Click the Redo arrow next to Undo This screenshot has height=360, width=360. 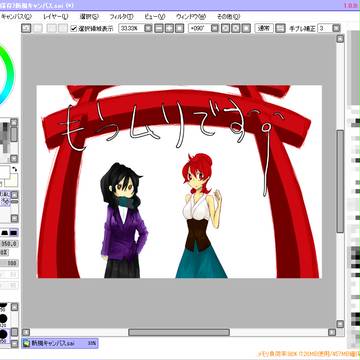pyautogui.click(x=38, y=28)
